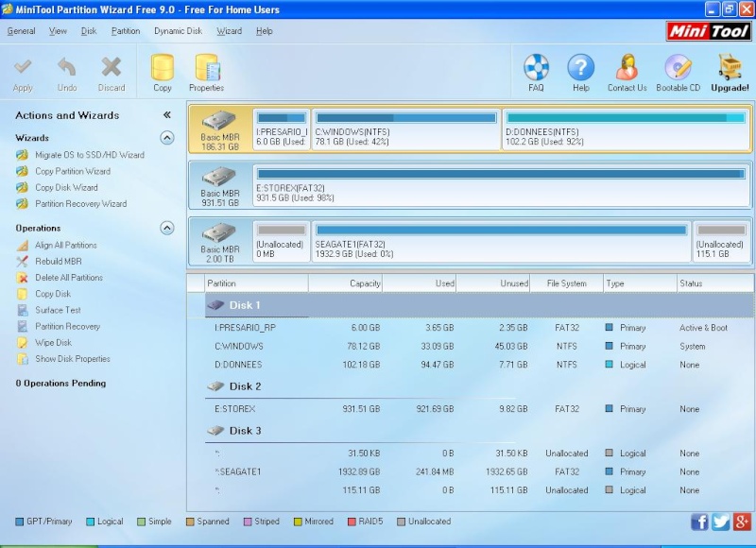Screen dimensions: 756x548
Task: Click the Discard X toolbar icon
Action: 112,67
